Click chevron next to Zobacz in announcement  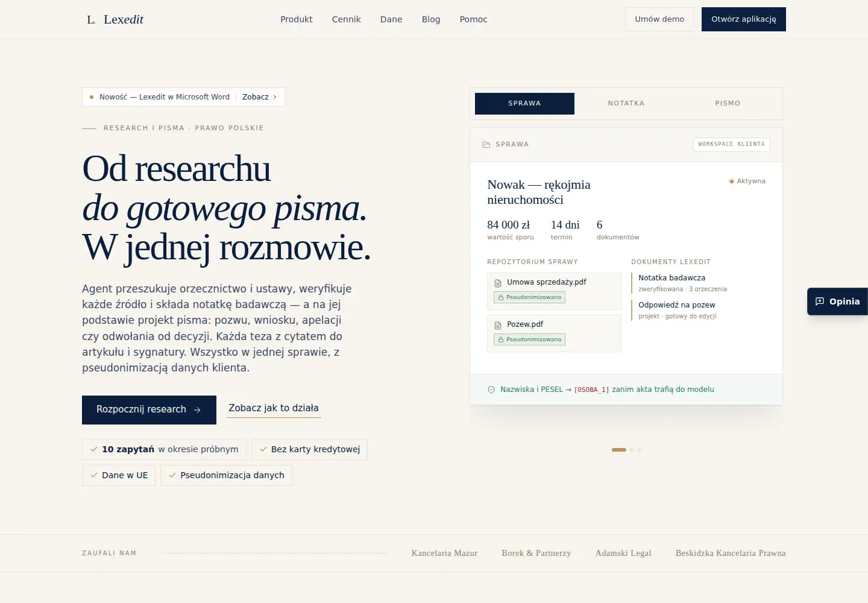tap(275, 97)
